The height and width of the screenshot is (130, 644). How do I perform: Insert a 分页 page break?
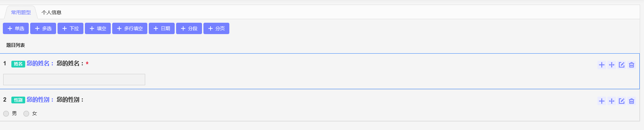pyautogui.click(x=216, y=28)
